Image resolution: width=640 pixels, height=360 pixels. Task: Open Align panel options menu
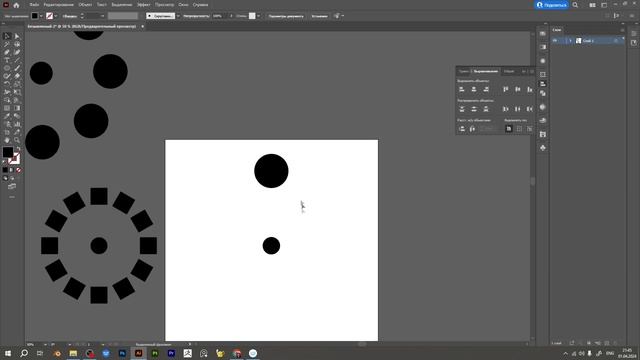point(531,71)
